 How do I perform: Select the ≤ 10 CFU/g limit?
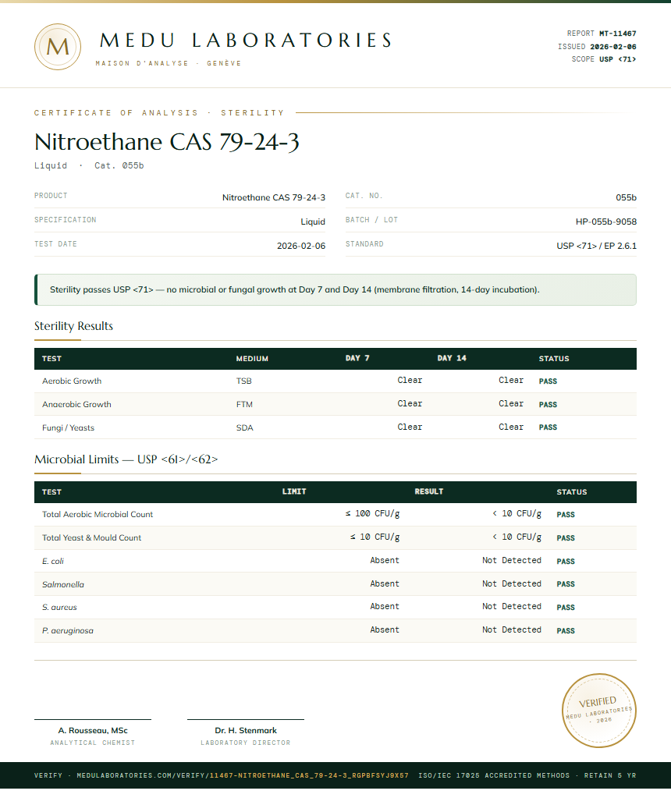(375, 537)
